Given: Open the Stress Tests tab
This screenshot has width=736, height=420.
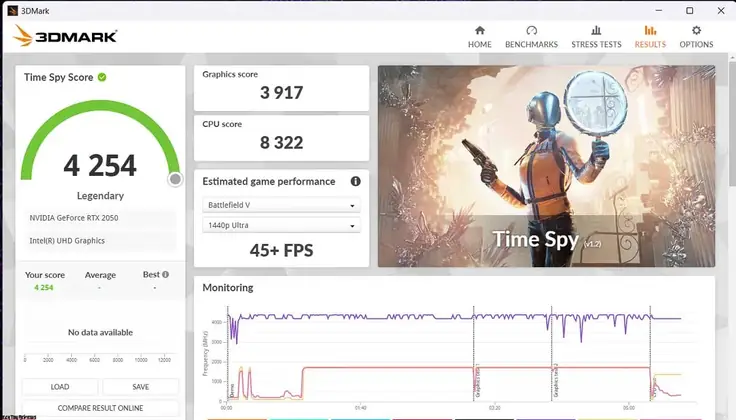Looking at the screenshot, I should click(596, 37).
